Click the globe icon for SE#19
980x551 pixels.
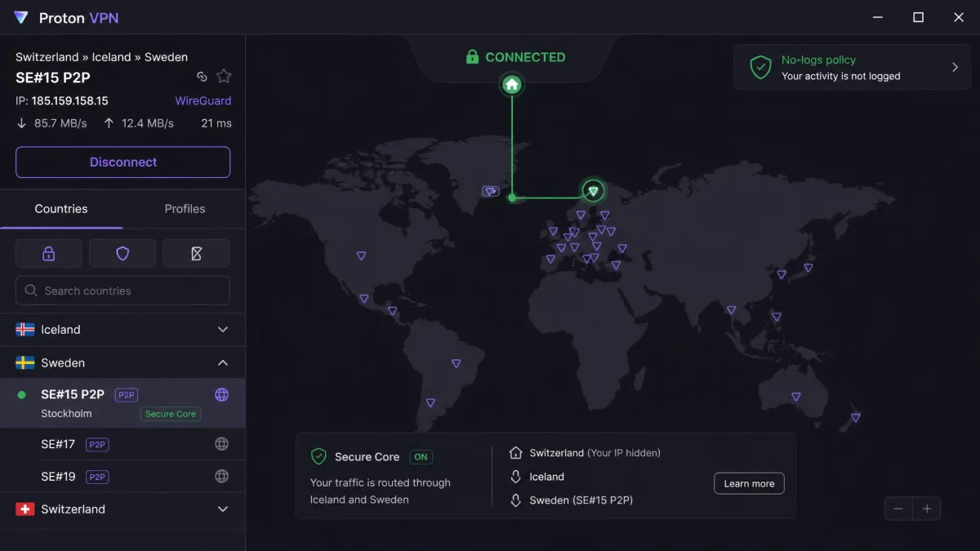click(x=221, y=476)
